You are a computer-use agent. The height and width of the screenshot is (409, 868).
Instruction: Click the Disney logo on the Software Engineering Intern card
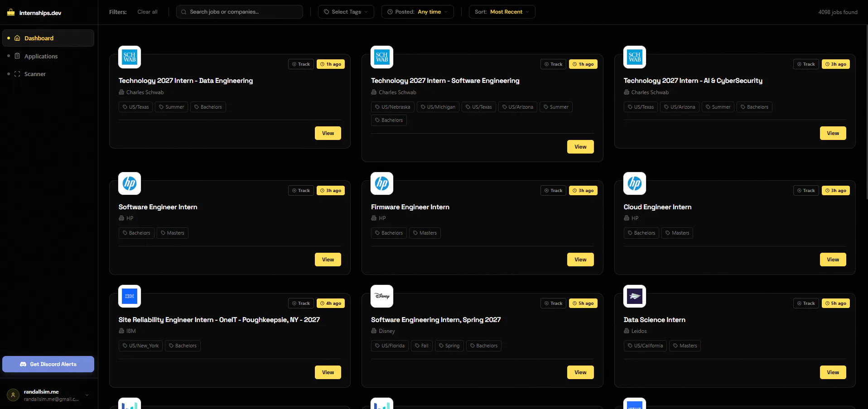tap(382, 296)
